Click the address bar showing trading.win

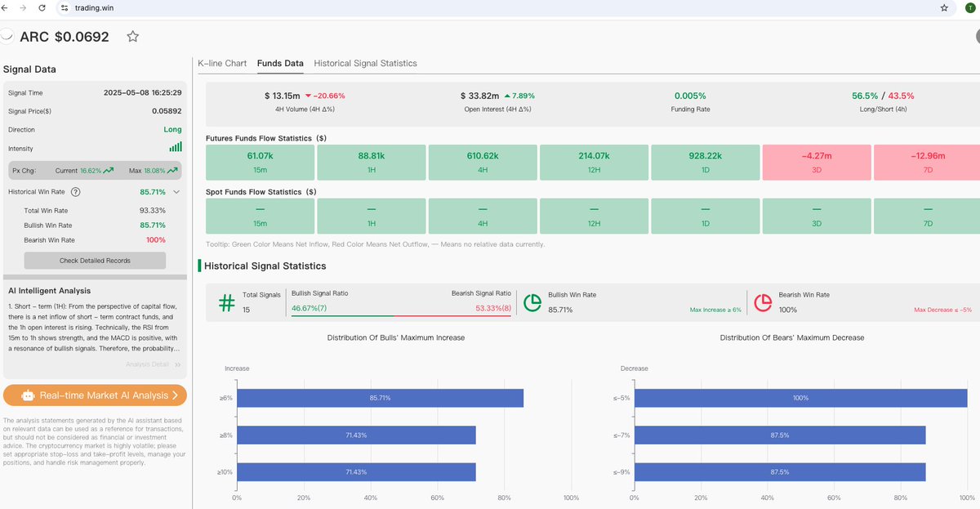pyautogui.click(x=506, y=7)
